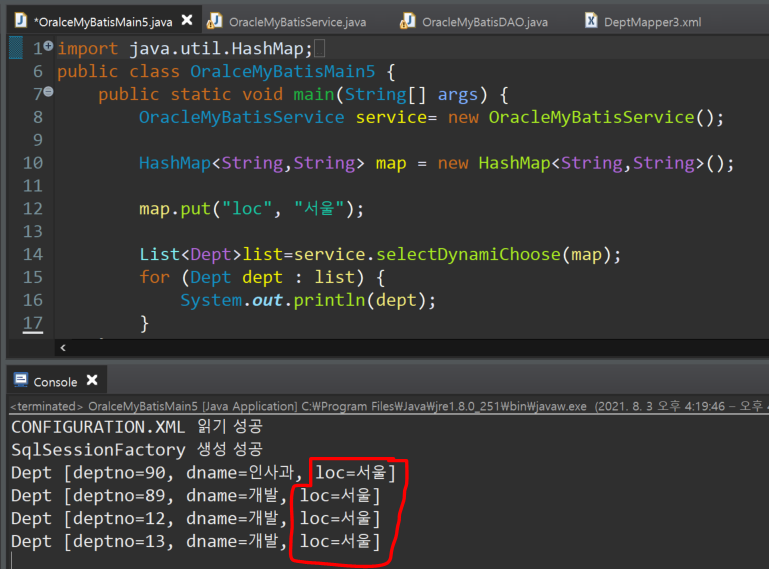Viewport: 769px width, 569px height.
Task: Select the OralceMyBatisMain5.java tab
Action: [x=103, y=22]
